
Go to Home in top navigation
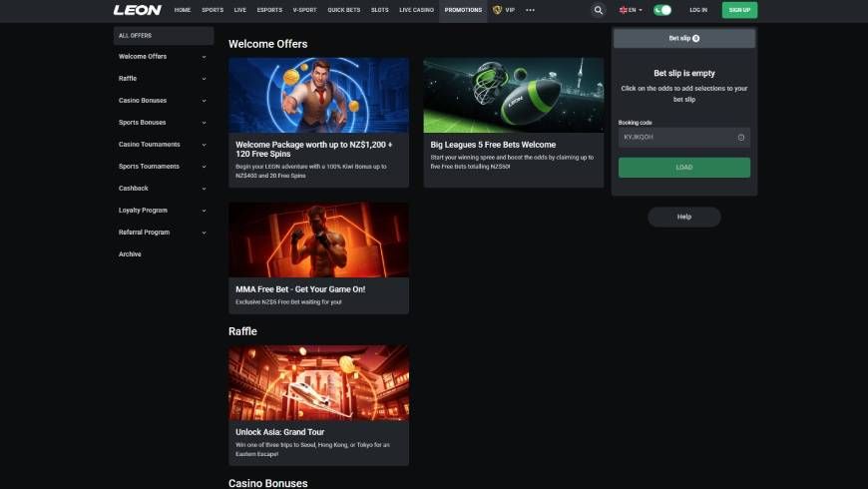183,10
